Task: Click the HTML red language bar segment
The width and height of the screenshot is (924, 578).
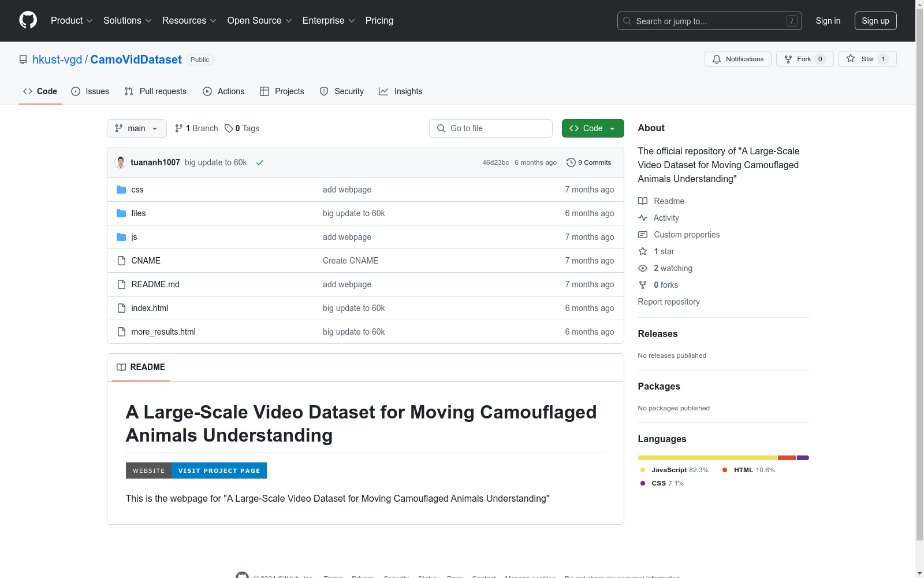Action: coord(787,458)
